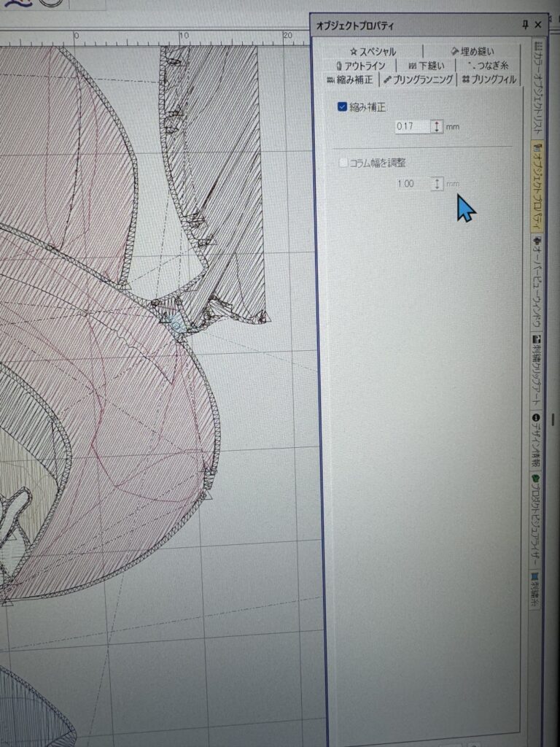Click the 0.17 mm input field

click(x=411, y=127)
